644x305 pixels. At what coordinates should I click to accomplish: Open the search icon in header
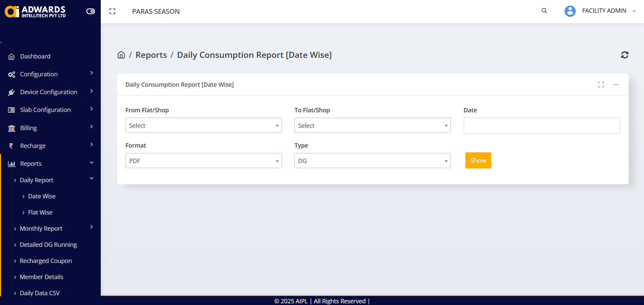[x=544, y=11]
